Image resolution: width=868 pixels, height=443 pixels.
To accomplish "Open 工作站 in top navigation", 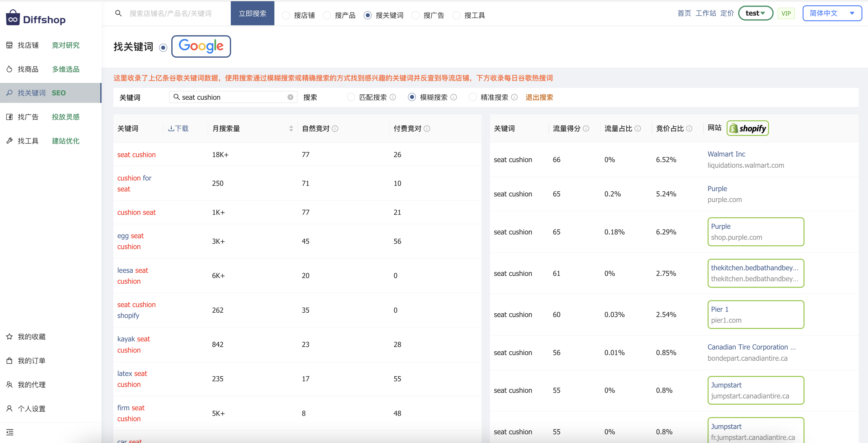I will tap(706, 13).
